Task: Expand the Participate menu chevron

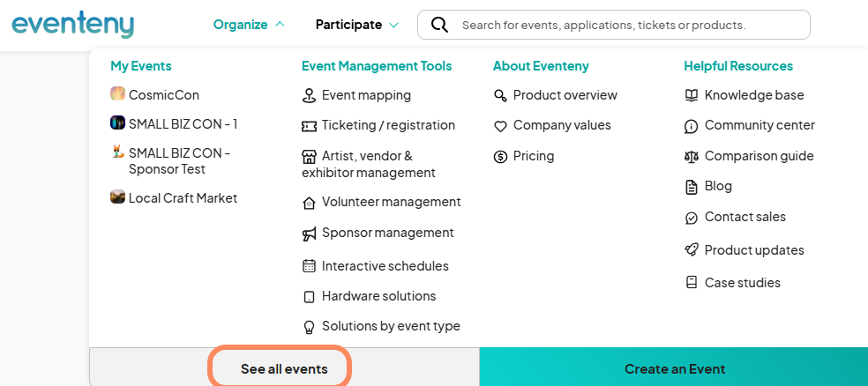Action: 393,25
